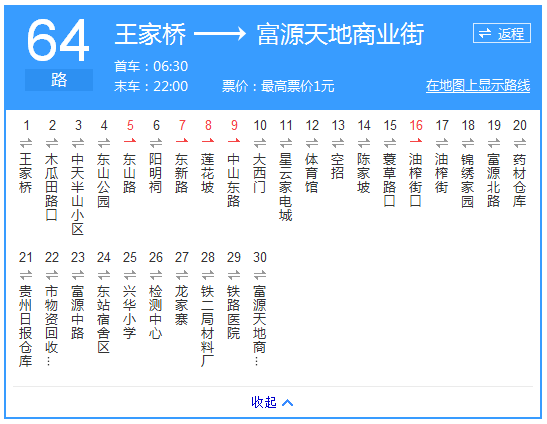Click the red arrow icon above 东山路
The image size is (547, 424).
130,141
